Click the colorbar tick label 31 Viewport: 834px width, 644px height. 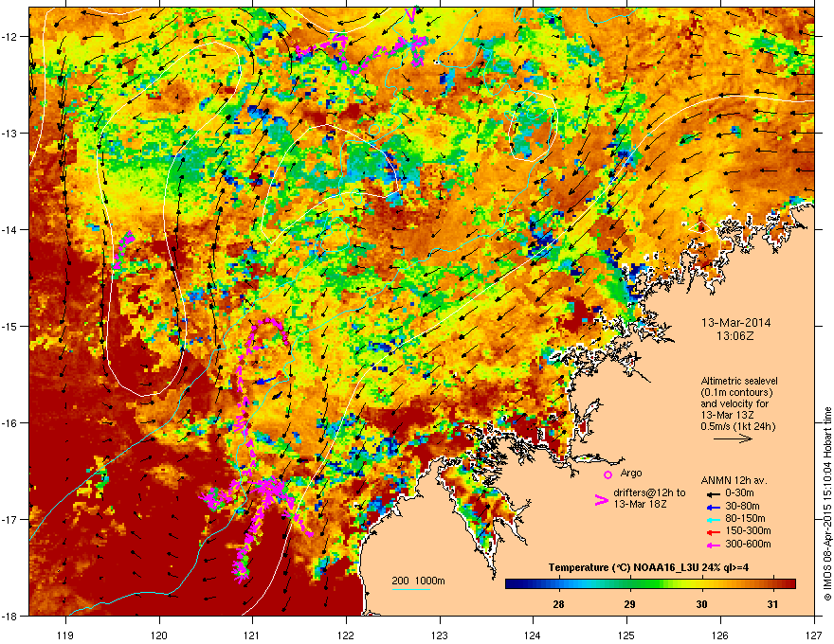coord(772,604)
